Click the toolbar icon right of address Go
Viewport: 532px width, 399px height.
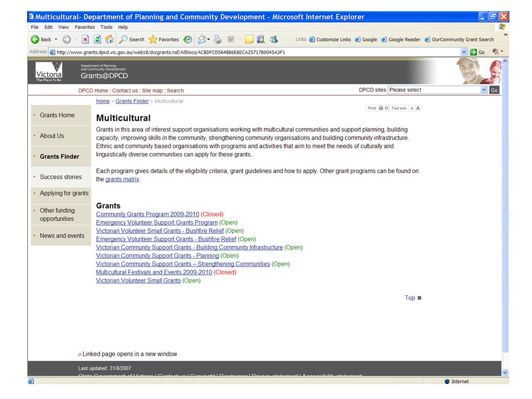pos(495,52)
